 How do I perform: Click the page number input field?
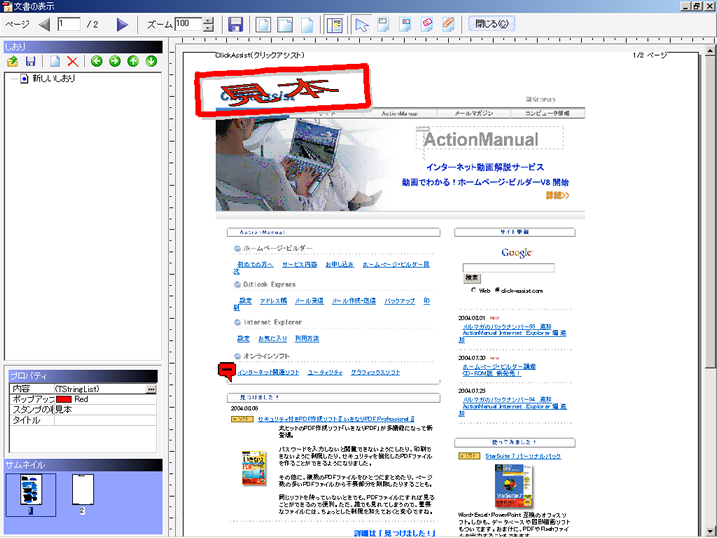[69, 24]
